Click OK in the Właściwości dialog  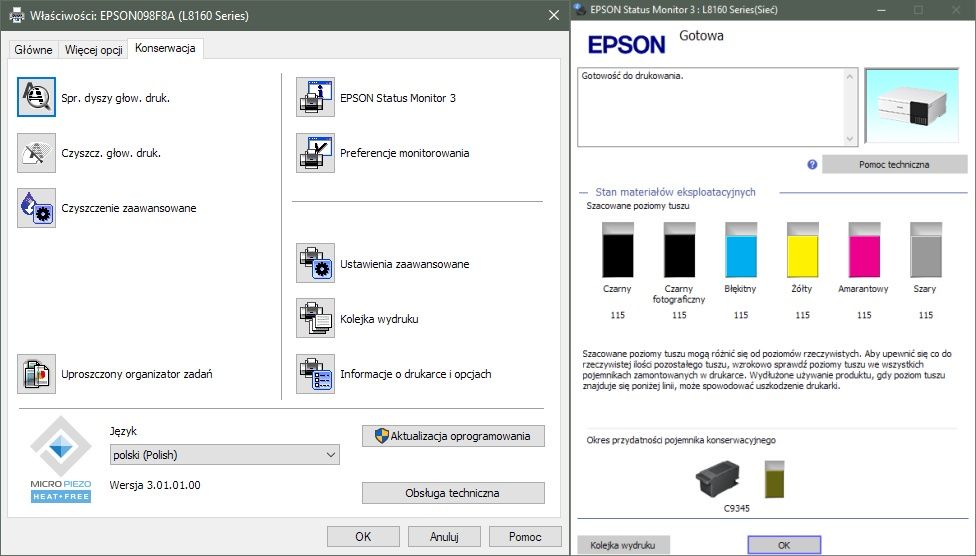click(x=363, y=536)
